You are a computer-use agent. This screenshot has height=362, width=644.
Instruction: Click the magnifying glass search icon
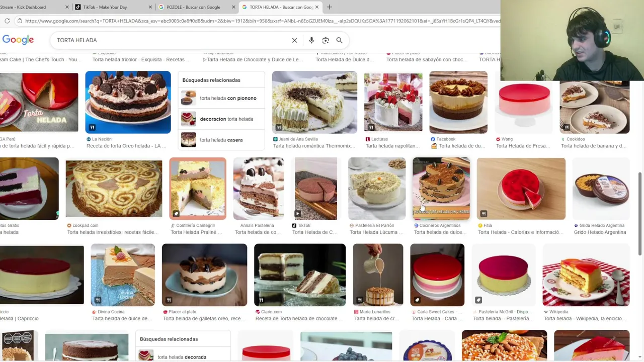tap(339, 40)
